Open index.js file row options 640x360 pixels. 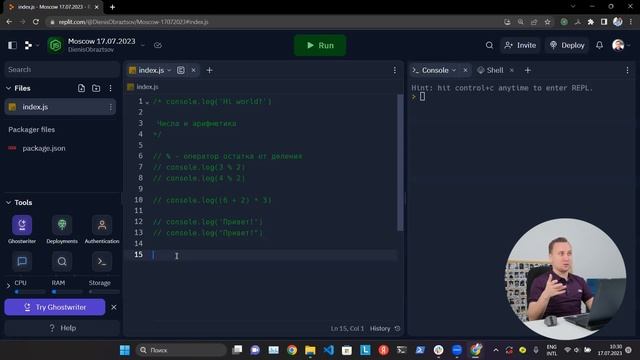tap(111, 107)
